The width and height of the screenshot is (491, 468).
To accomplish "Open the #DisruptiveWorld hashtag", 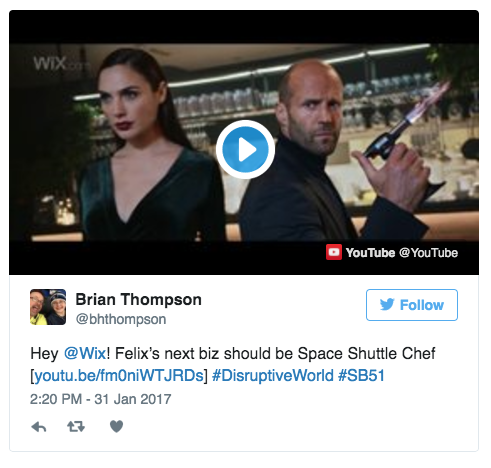I will point(273,376).
